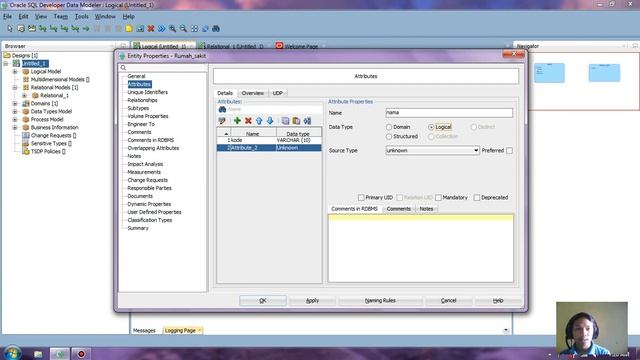The height and width of the screenshot is (360, 640).
Task: Open the Comments tab in attribute properties
Action: pyautogui.click(x=399, y=209)
